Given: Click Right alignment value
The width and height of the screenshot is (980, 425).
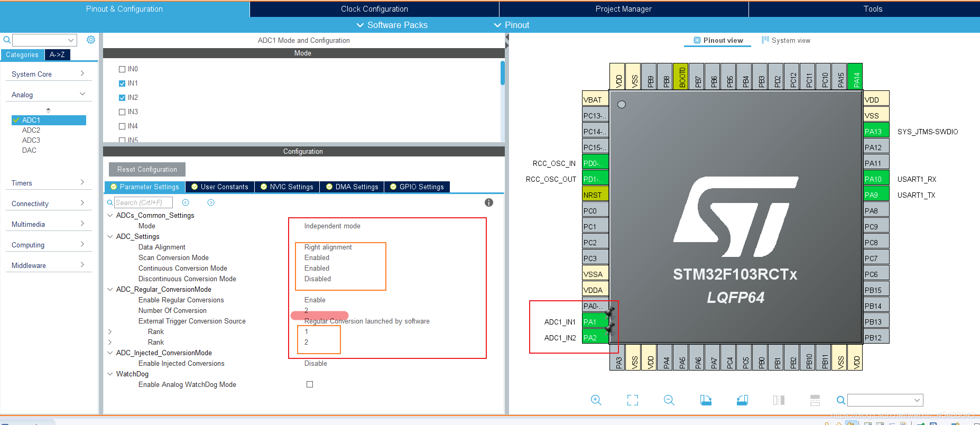Looking at the screenshot, I should [328, 247].
